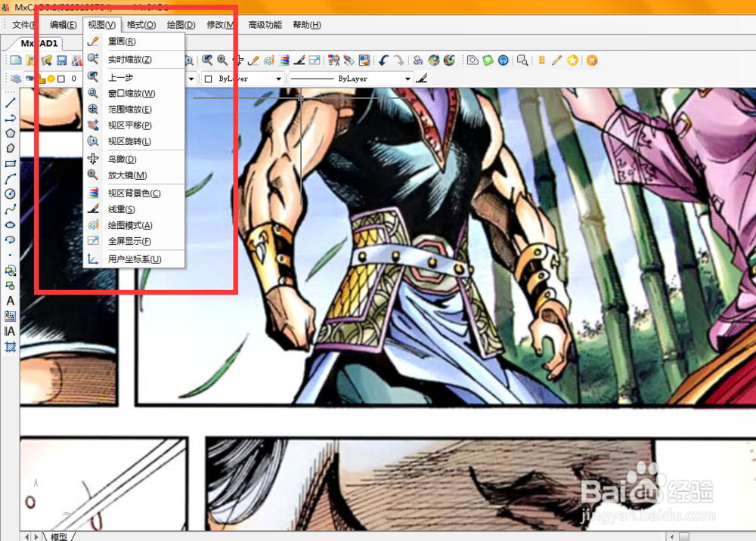Click the layer color white square swatch

pyautogui.click(x=61, y=79)
